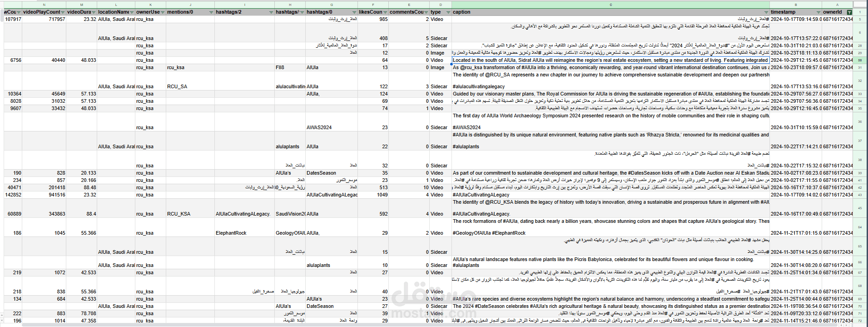Select the FII8 hashtag cell
868x327 pixels.
pyautogui.click(x=290, y=67)
